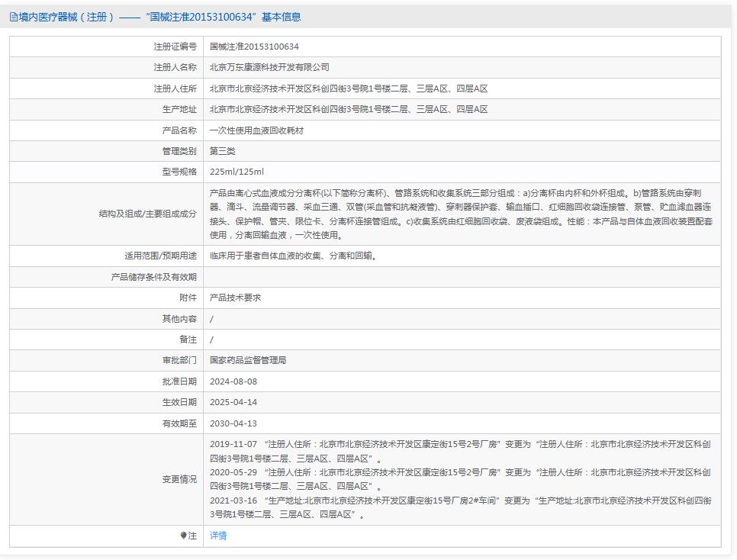This screenshot has height=560, width=737.
Task: Select registration number 国械注准20153100634 in table
Action: click(x=254, y=47)
